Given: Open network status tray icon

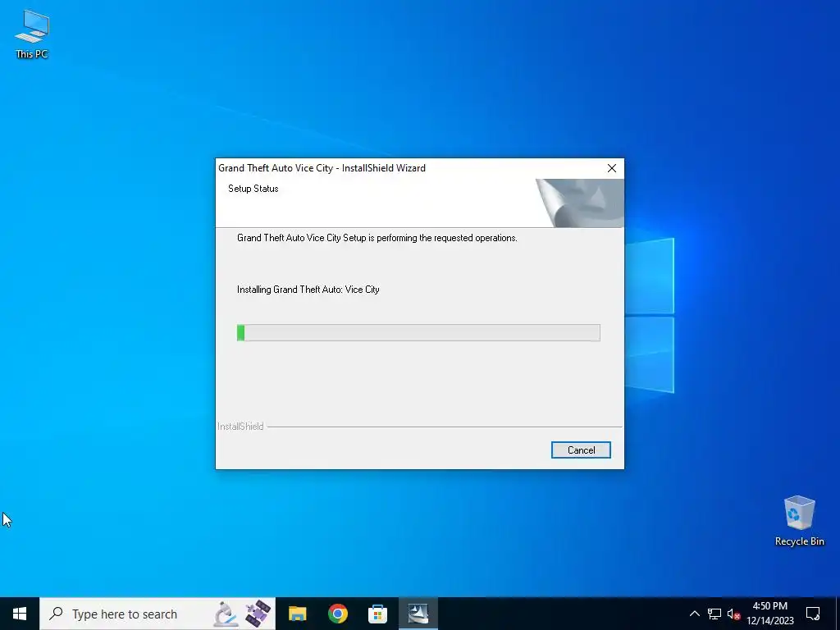Looking at the screenshot, I should point(714,614).
